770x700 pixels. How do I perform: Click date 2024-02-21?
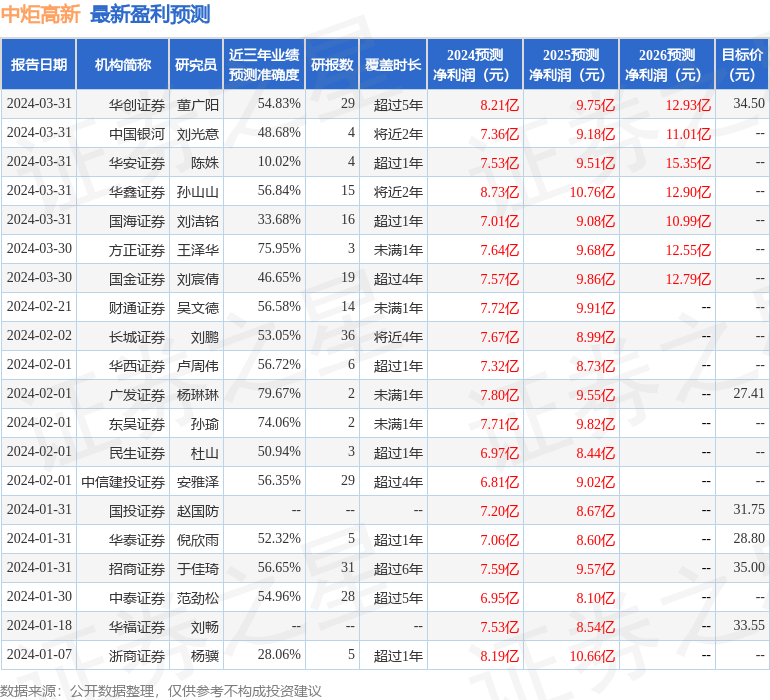[39, 307]
